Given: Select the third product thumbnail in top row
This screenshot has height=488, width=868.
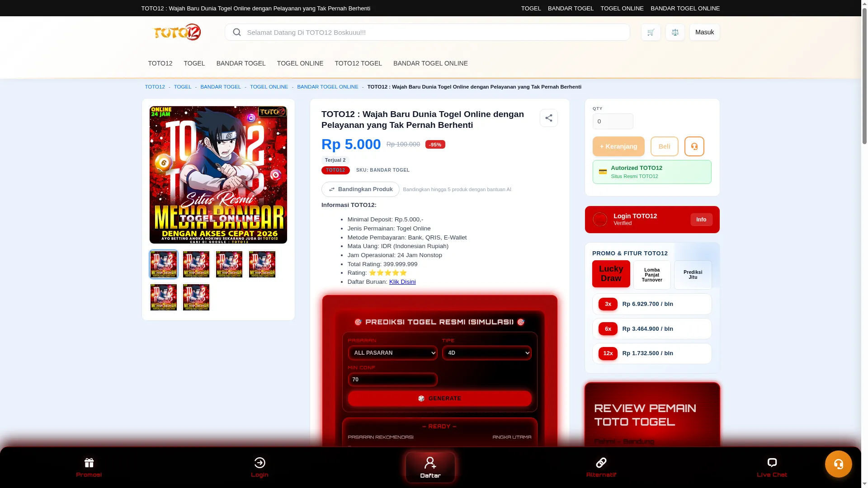Looking at the screenshot, I should pyautogui.click(x=229, y=264).
